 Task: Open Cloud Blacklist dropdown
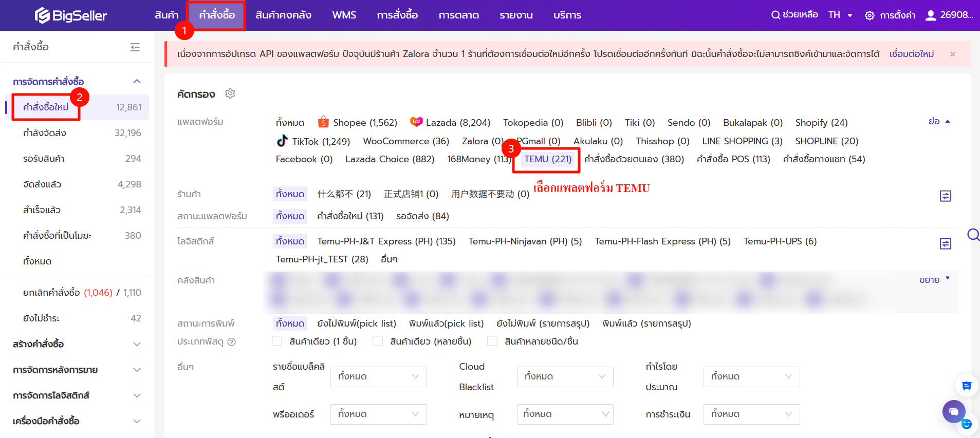[x=565, y=377]
